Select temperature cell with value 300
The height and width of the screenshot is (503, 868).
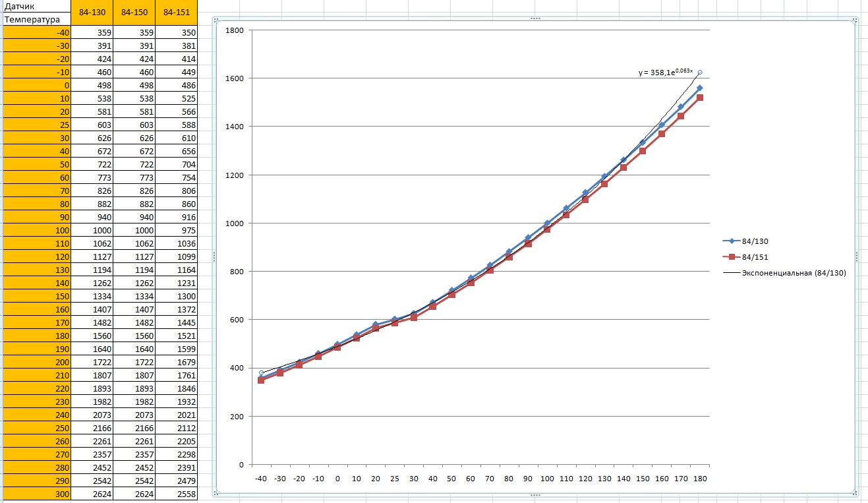(x=36, y=494)
